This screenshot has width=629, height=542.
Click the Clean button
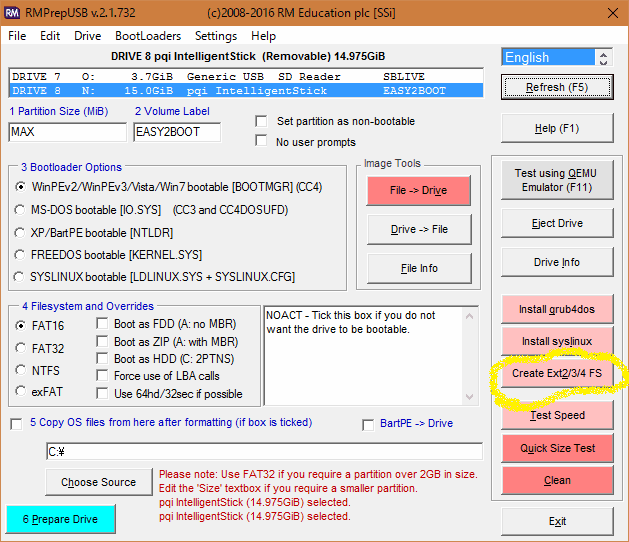557,480
